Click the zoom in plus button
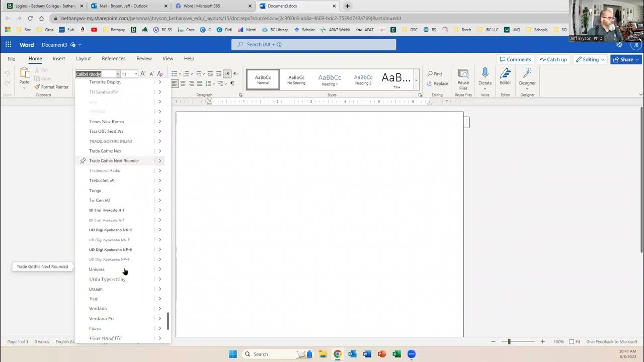 click(x=542, y=342)
